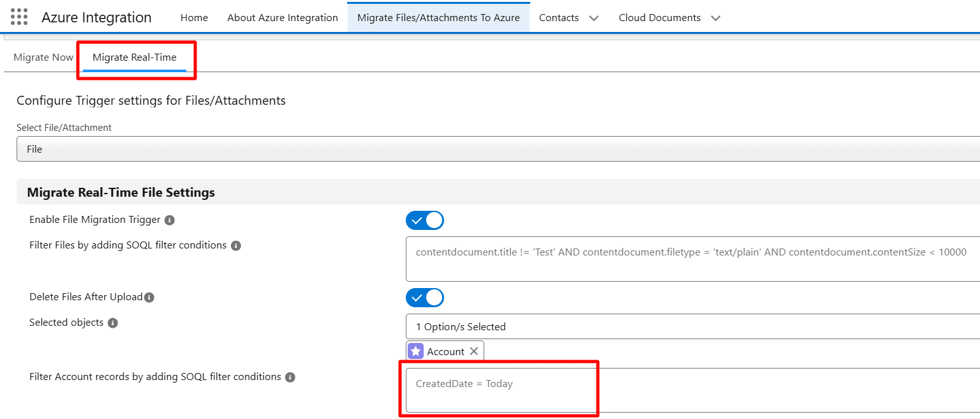980x419 pixels.
Task: Open the App Launcher grid icon
Action: [x=19, y=17]
